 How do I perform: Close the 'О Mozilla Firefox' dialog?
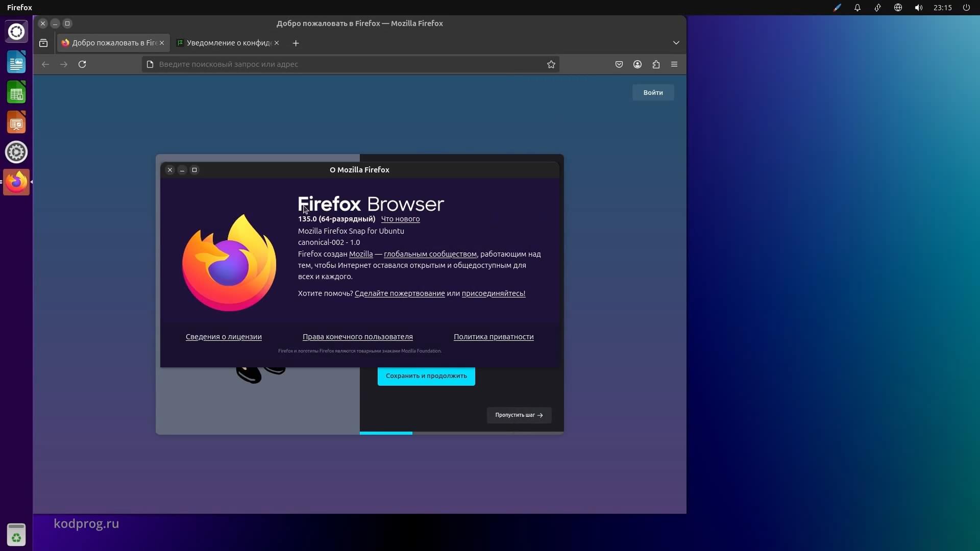click(x=170, y=170)
